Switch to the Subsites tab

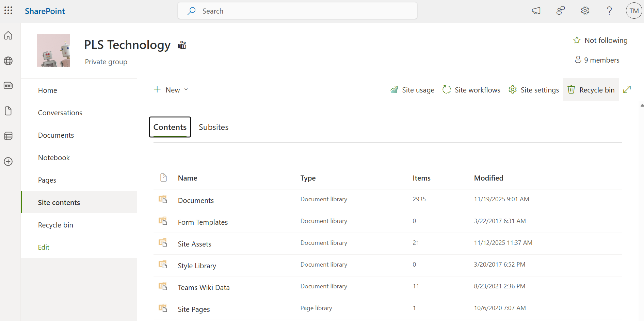(213, 127)
